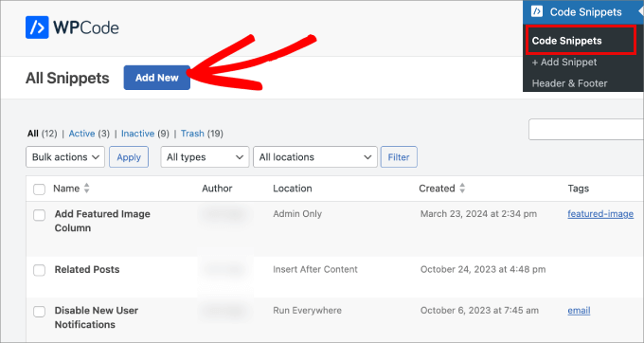This screenshot has height=343, width=644.
Task: Click the October 6, 2023 created date
Action: pyautogui.click(x=479, y=311)
